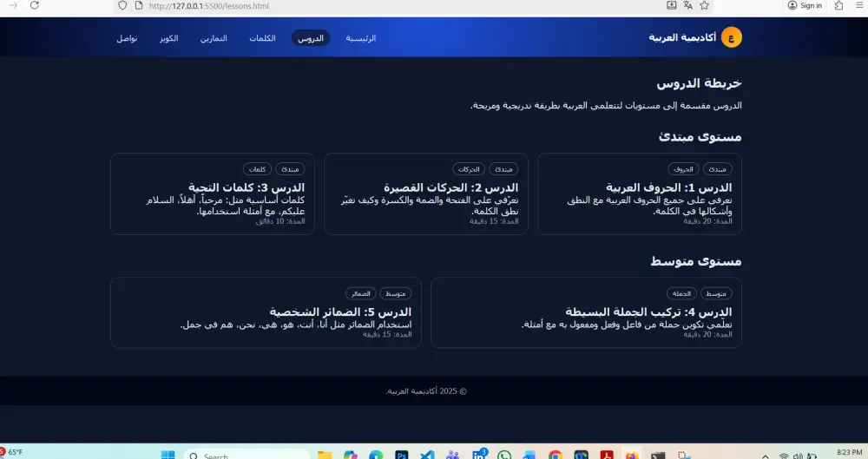Viewport: 868px width, 459px height.
Task: Click the taskbar Search box
Action: click(247, 456)
